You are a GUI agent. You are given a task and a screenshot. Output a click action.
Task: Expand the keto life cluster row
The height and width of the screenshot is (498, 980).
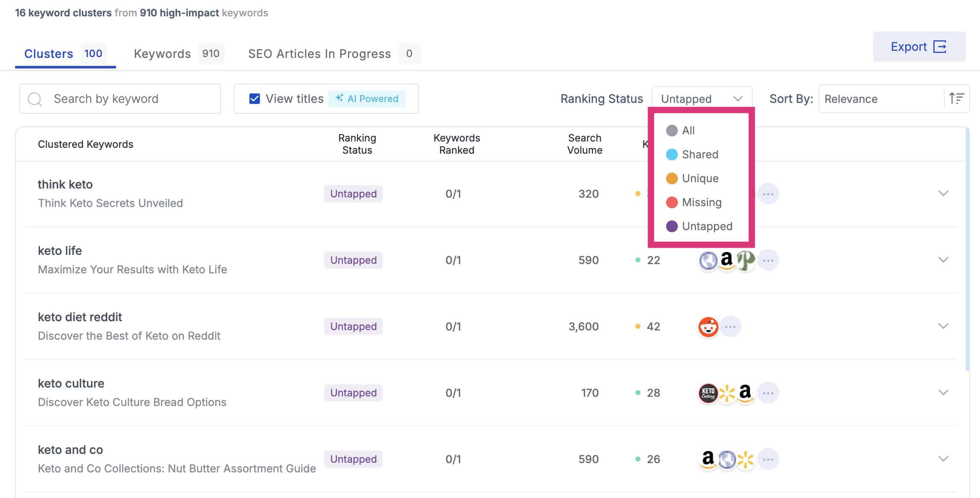pyautogui.click(x=943, y=260)
